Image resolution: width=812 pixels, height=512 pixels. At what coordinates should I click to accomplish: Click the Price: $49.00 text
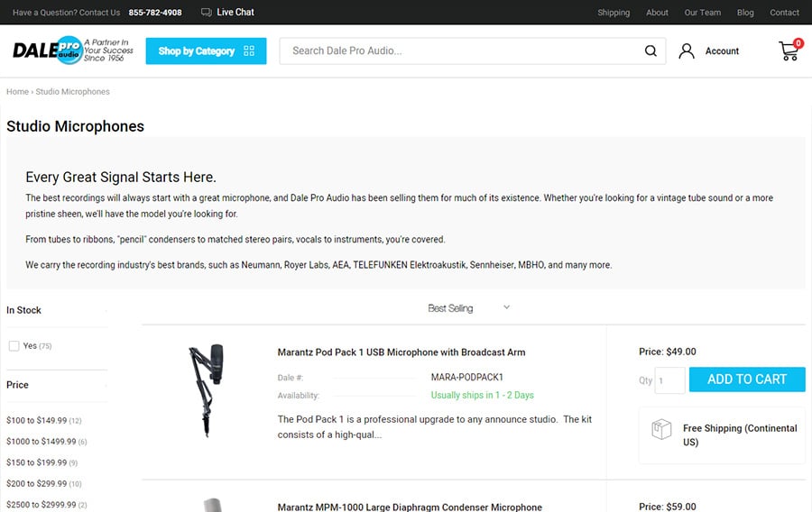(x=667, y=352)
